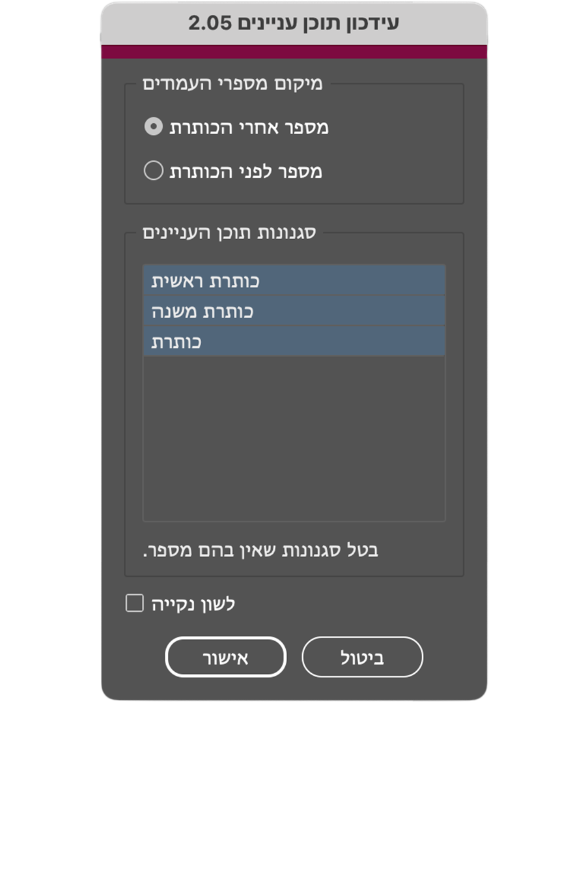Click the 'מספר לפני הכותרת' label text
Viewport: 588px width, 883px height.
[x=245, y=171]
